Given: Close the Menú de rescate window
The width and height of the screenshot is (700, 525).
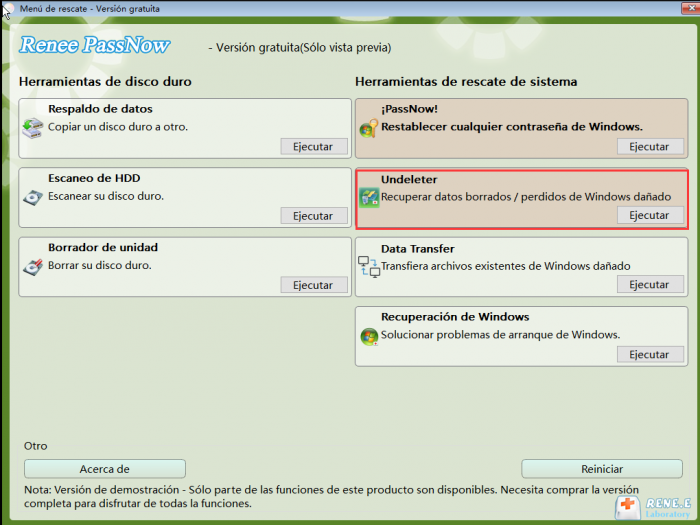Looking at the screenshot, I should coord(690,8).
